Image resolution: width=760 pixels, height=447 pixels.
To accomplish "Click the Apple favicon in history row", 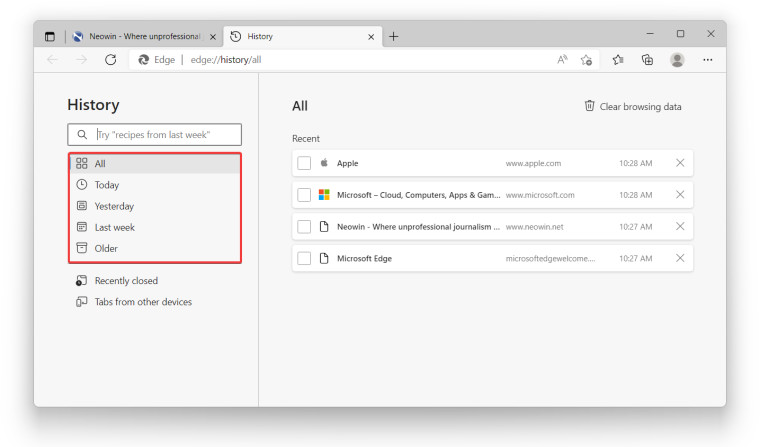I will click(x=324, y=163).
